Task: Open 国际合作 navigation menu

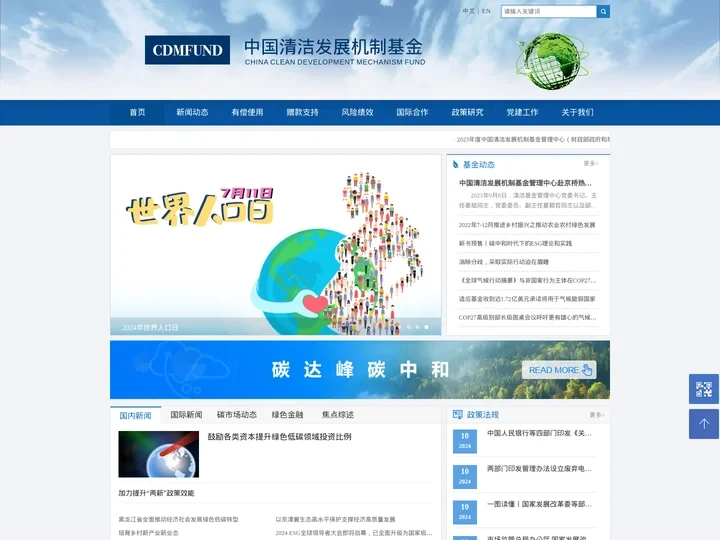Action: (x=412, y=112)
